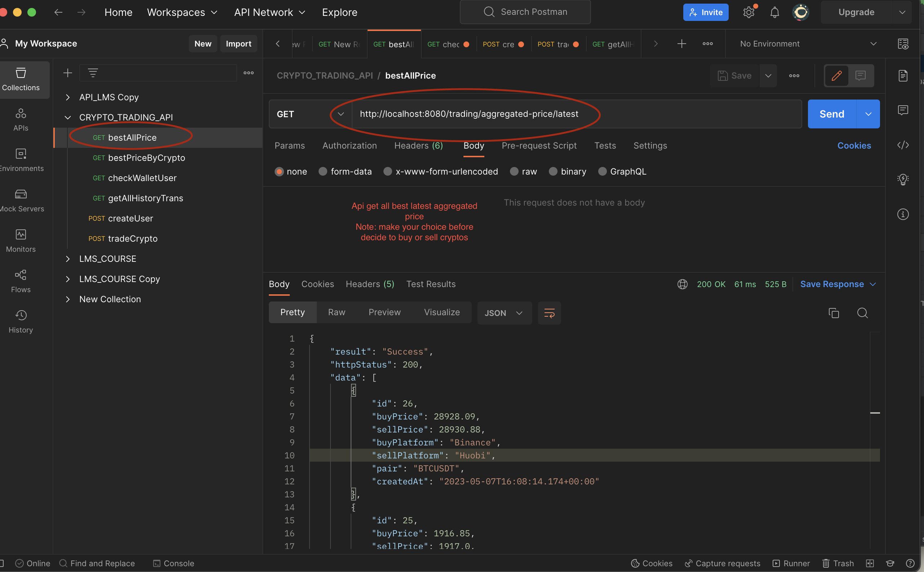Click the blue Send button
This screenshot has width=924, height=572.
tap(831, 114)
